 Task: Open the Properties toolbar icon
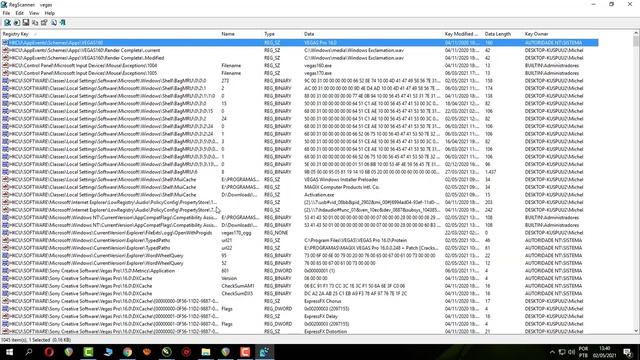point(44,23)
